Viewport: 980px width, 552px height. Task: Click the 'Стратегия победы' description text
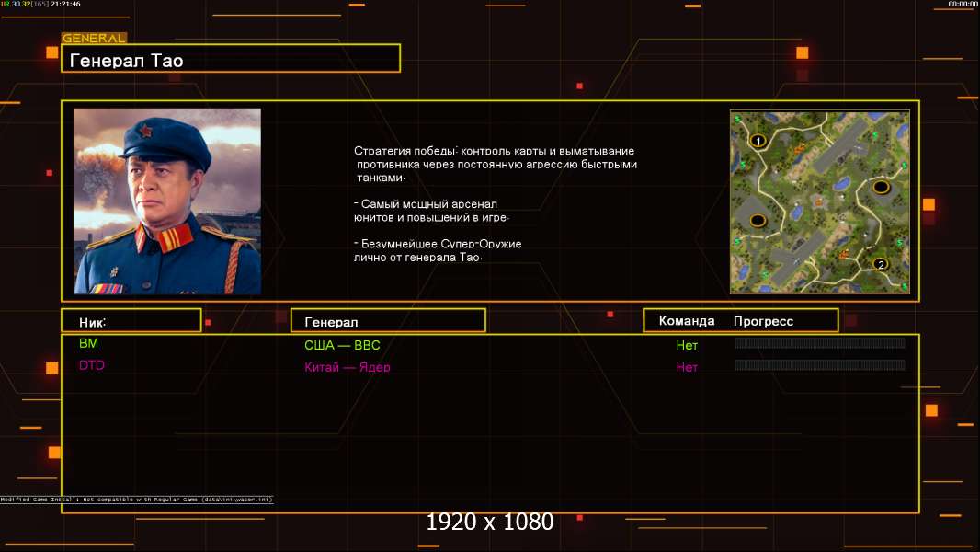tap(495, 164)
